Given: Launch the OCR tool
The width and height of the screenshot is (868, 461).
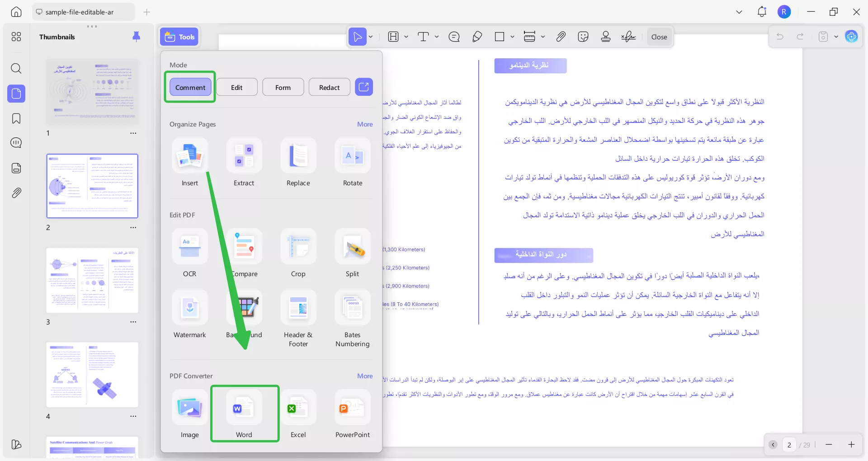Looking at the screenshot, I should [190, 253].
